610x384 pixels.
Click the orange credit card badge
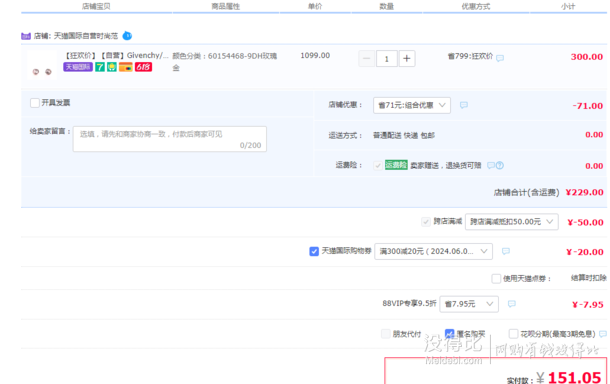pos(126,67)
